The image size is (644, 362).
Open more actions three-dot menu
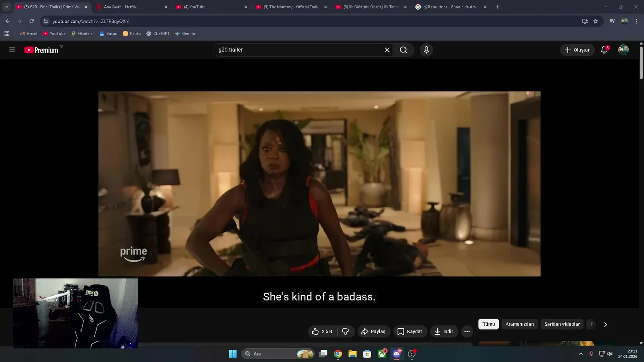(467, 331)
